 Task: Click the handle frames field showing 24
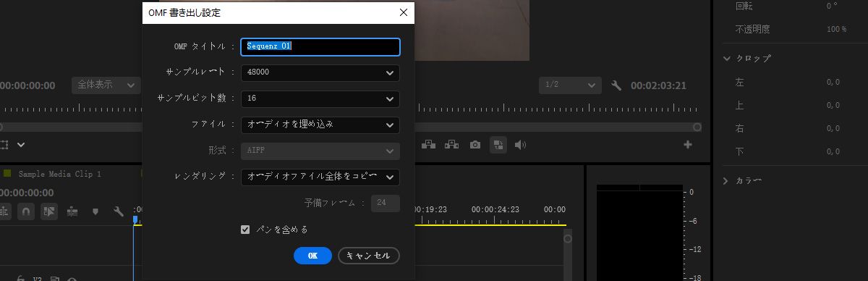[x=385, y=204]
